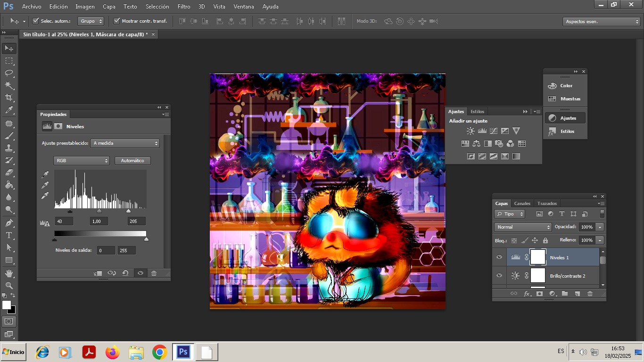The width and height of the screenshot is (644, 362).
Task: Hide the Niveles 1 layer
Action: point(499,257)
